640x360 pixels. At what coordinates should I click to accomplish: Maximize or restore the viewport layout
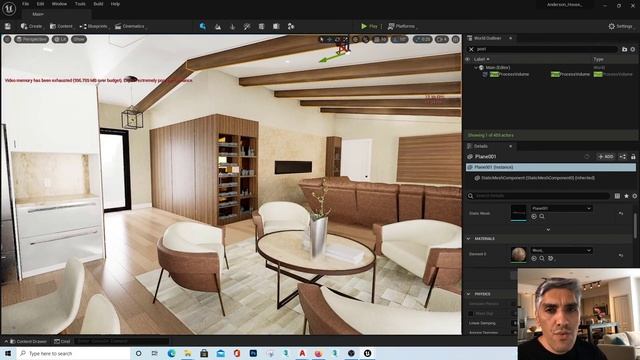[456, 39]
